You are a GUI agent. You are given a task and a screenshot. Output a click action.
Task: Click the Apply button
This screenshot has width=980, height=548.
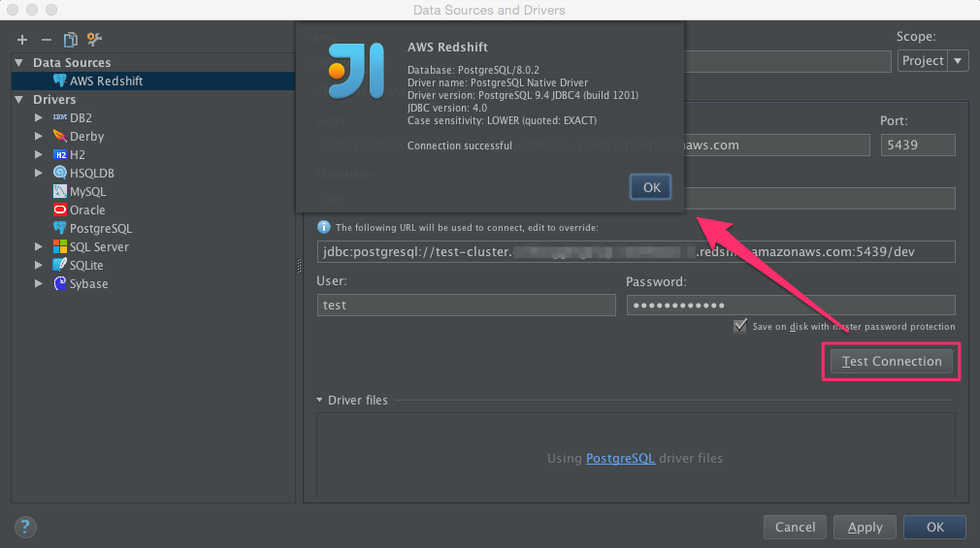pos(865,527)
